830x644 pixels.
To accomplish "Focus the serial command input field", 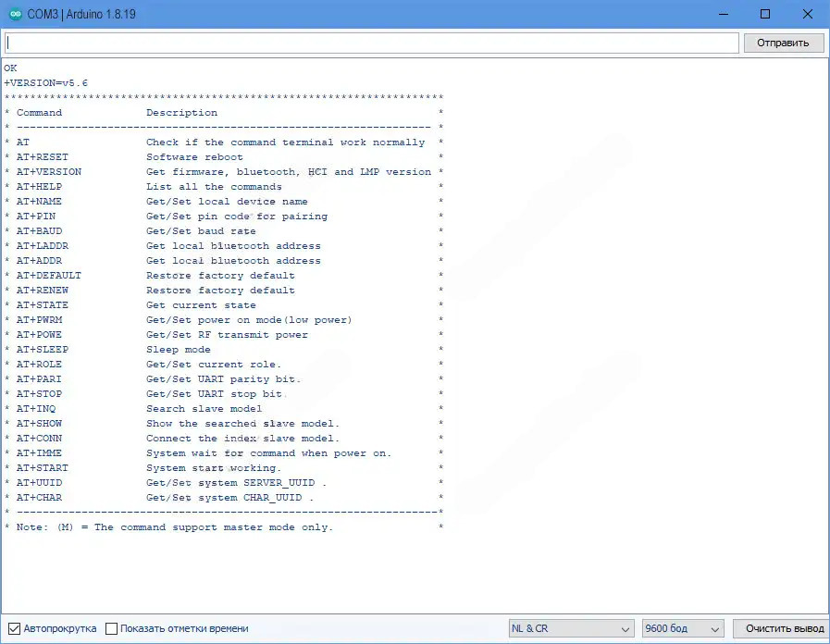I will click(x=372, y=43).
